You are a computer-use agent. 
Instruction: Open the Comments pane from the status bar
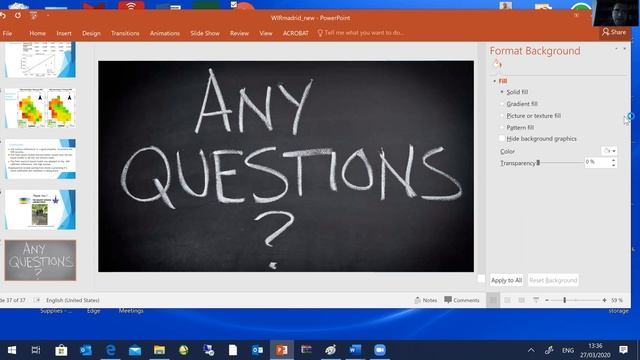pos(462,300)
